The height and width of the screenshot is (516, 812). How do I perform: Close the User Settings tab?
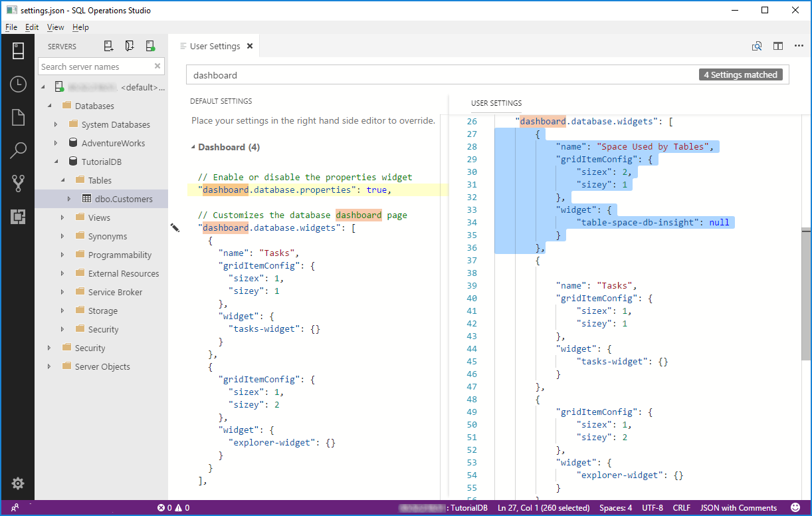[x=250, y=47]
